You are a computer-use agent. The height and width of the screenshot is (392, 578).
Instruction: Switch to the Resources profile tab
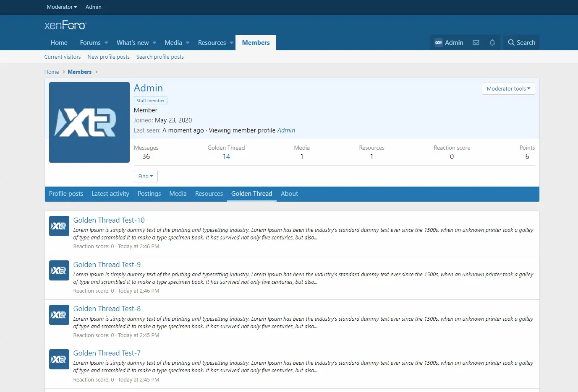click(x=209, y=194)
